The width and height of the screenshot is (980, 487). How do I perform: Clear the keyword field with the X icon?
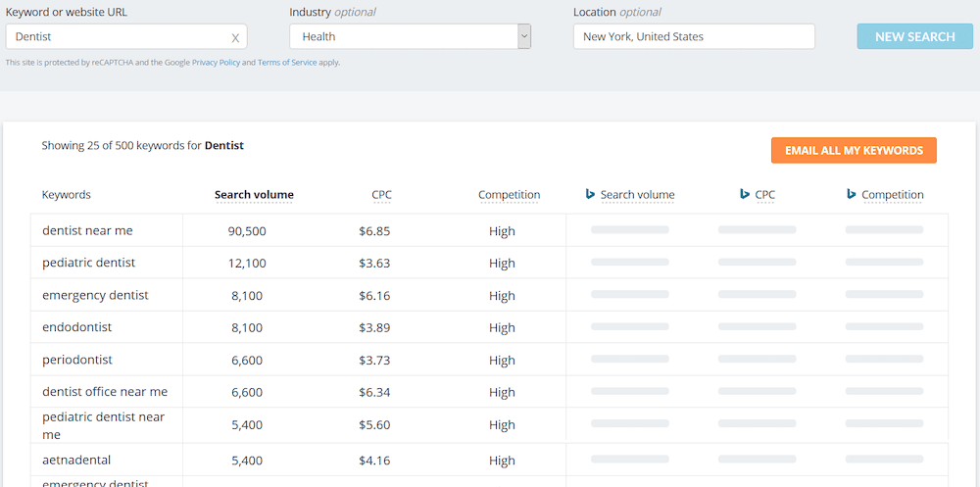[x=235, y=38]
